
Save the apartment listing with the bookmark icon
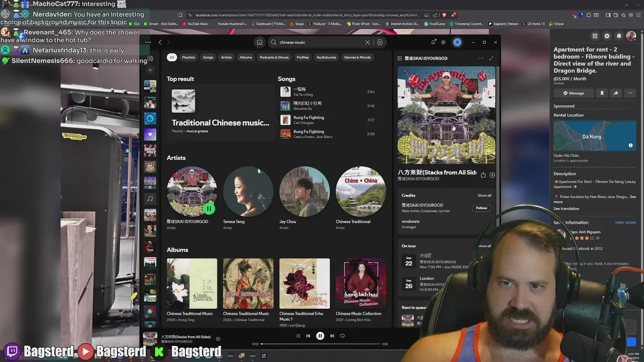tap(602, 93)
